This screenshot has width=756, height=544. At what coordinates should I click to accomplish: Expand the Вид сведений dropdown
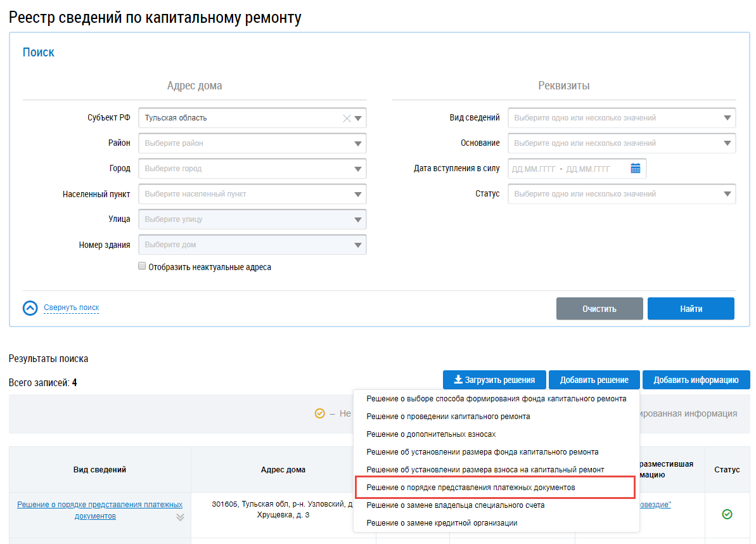click(x=727, y=118)
